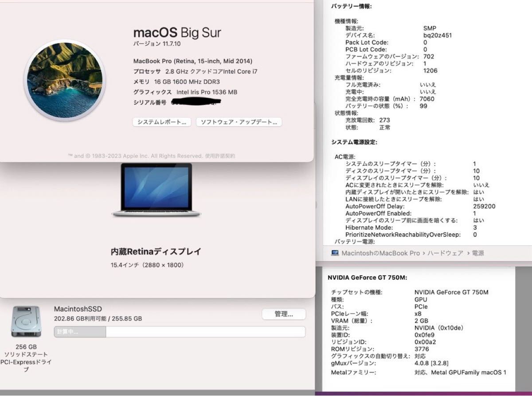The height and width of the screenshot is (396, 532).
Task: Click the 15.4インチ (2880 × 1800) text
Action: (147, 265)
